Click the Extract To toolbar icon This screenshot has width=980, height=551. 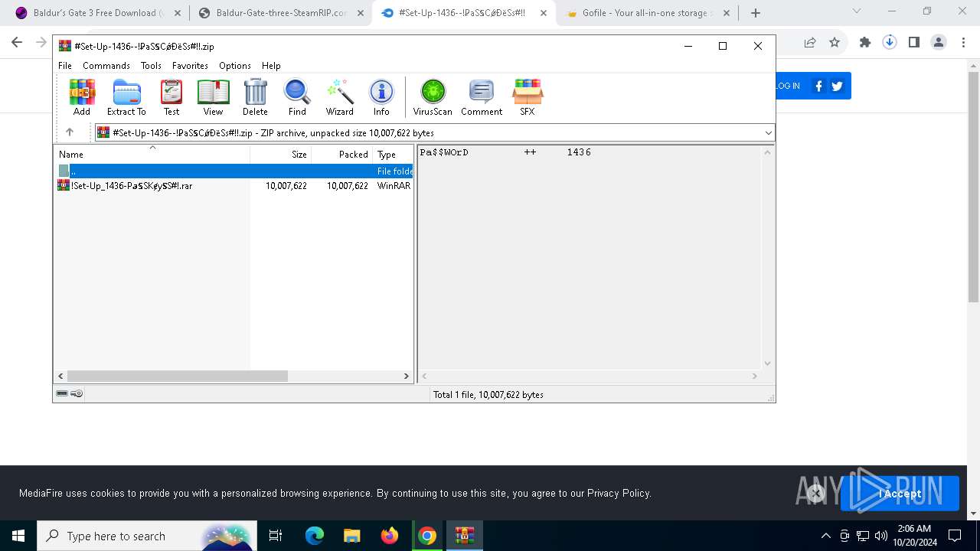(126, 97)
